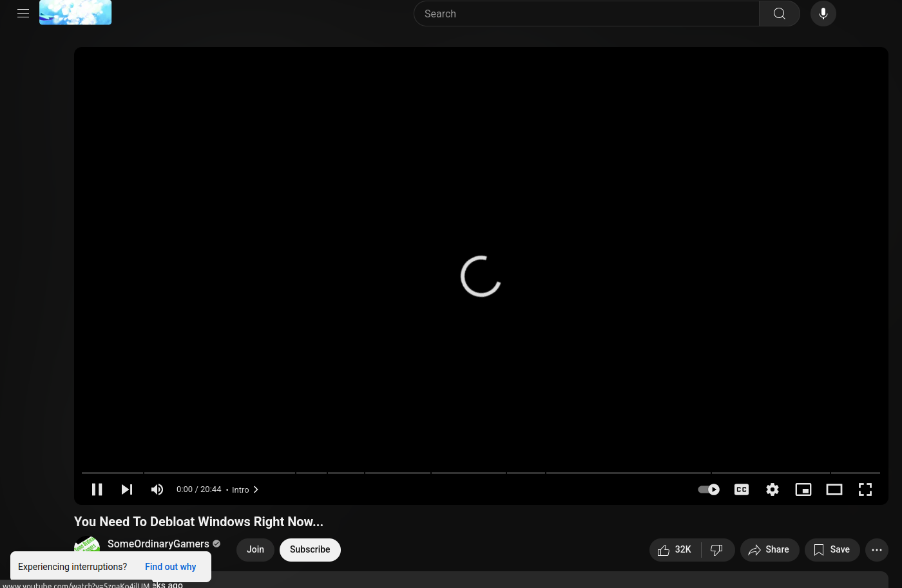The image size is (902, 588).
Task: Open the player settings gear
Action: pyautogui.click(x=772, y=489)
